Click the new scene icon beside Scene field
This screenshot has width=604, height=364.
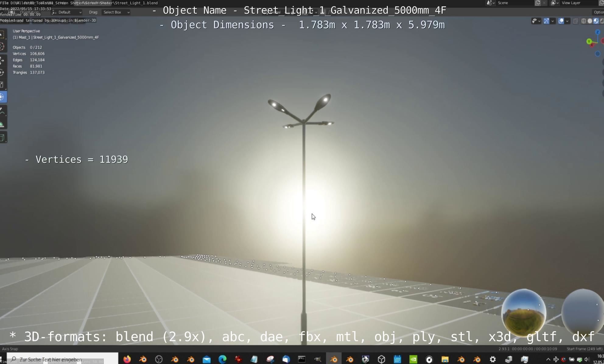[538, 3]
